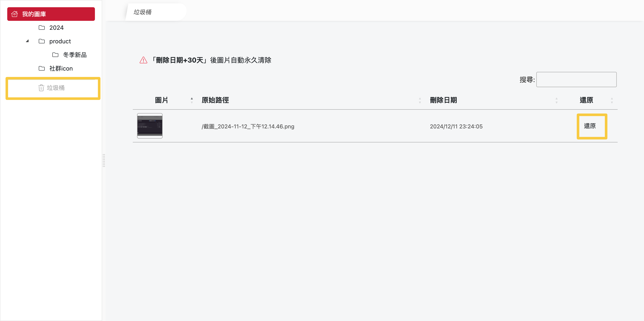644x321 pixels.
Task: Open the 冬季新品 subfolder
Action: (x=75, y=55)
